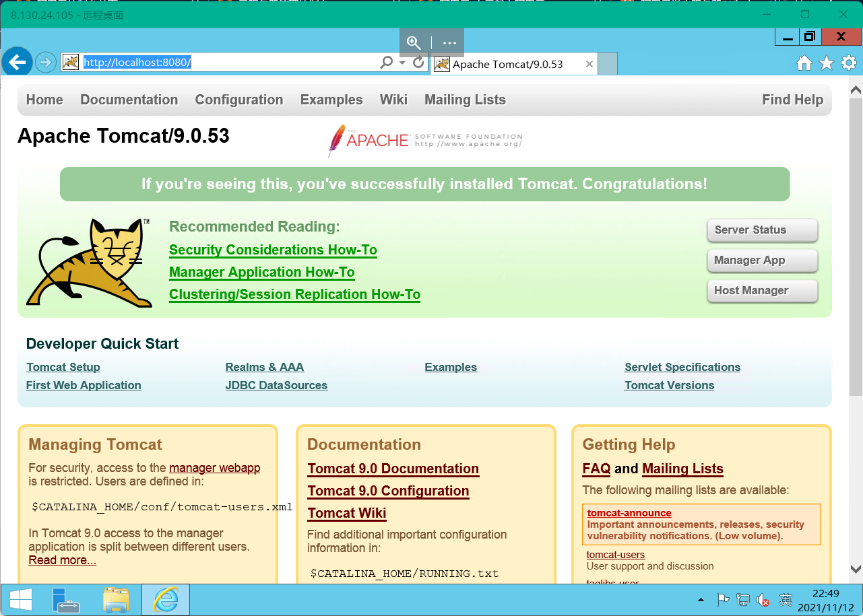
Task: Select the Apache Tomcat/9.0.53 browser tab
Action: pyautogui.click(x=514, y=64)
